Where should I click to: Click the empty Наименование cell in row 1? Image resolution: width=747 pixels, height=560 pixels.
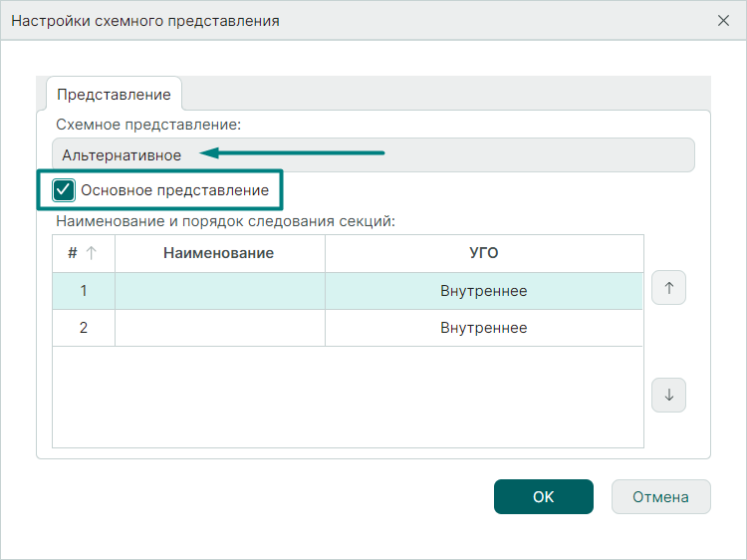(x=219, y=291)
